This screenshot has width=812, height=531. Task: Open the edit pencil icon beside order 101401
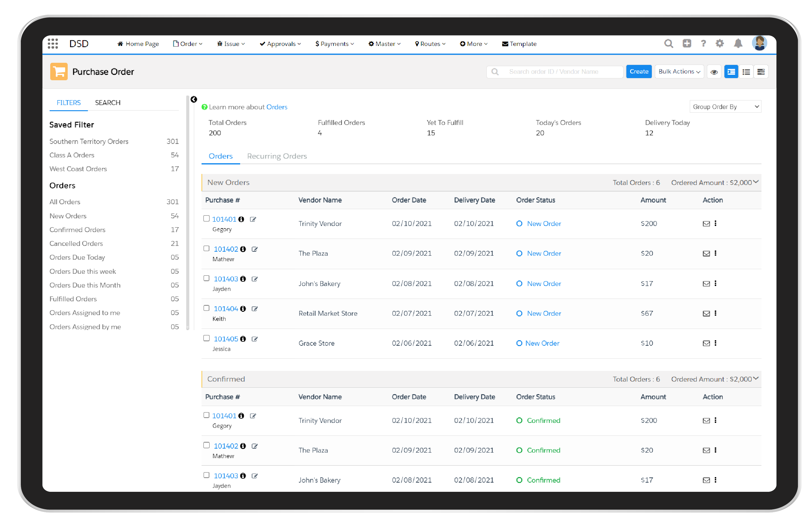point(253,219)
